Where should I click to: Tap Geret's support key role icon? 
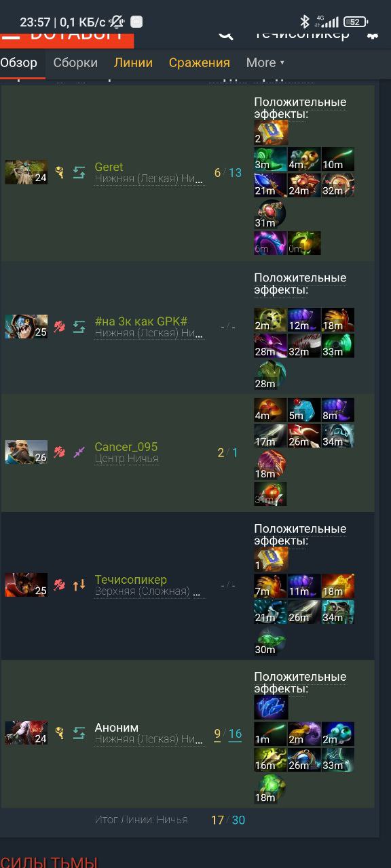click(60, 173)
